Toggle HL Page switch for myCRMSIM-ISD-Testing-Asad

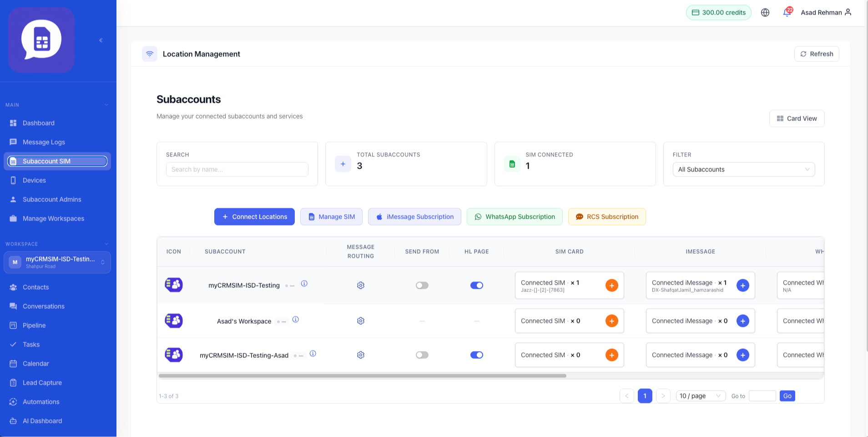click(x=477, y=355)
